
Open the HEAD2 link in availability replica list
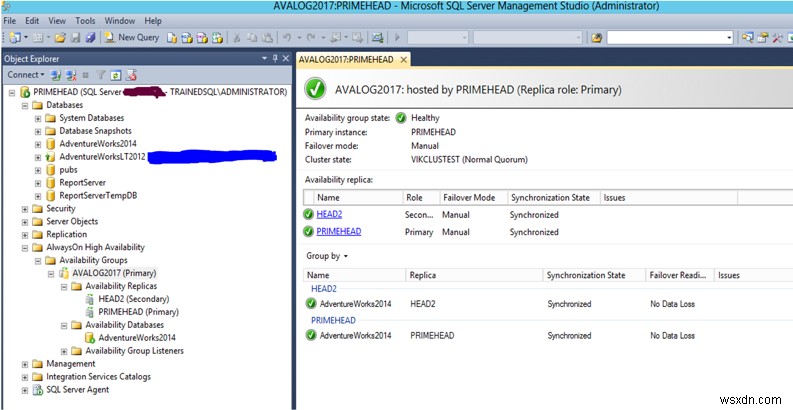[x=329, y=215]
